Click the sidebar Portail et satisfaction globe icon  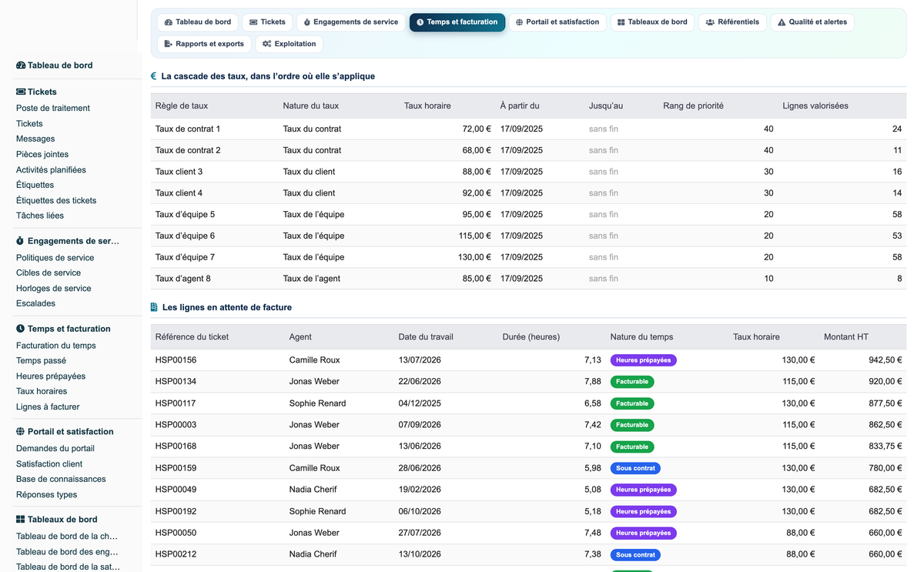[x=20, y=432]
